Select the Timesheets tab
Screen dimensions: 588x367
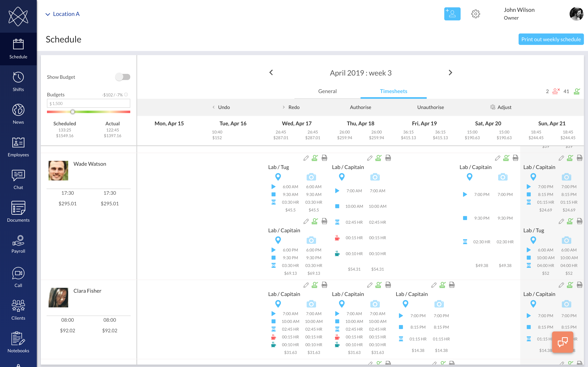394,91
